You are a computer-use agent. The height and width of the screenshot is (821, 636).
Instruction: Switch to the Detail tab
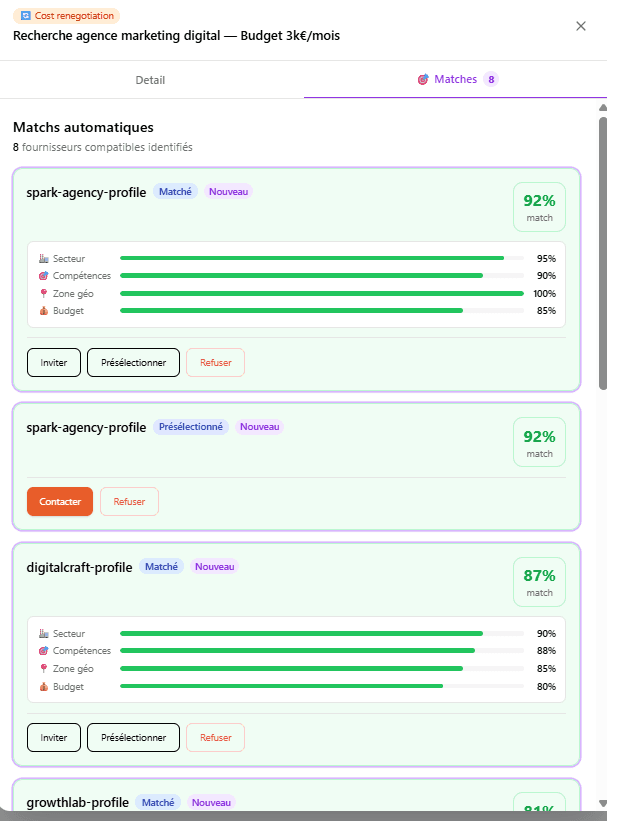tap(150, 79)
